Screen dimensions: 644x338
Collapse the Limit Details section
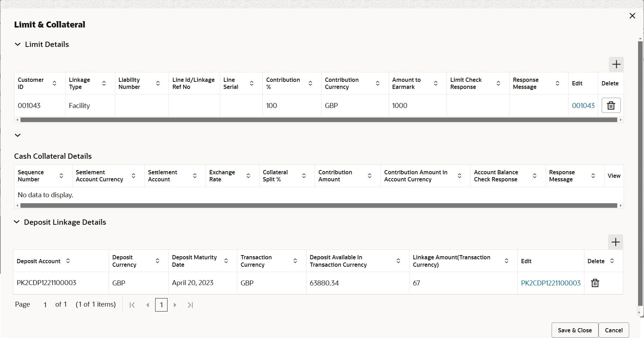(x=18, y=44)
